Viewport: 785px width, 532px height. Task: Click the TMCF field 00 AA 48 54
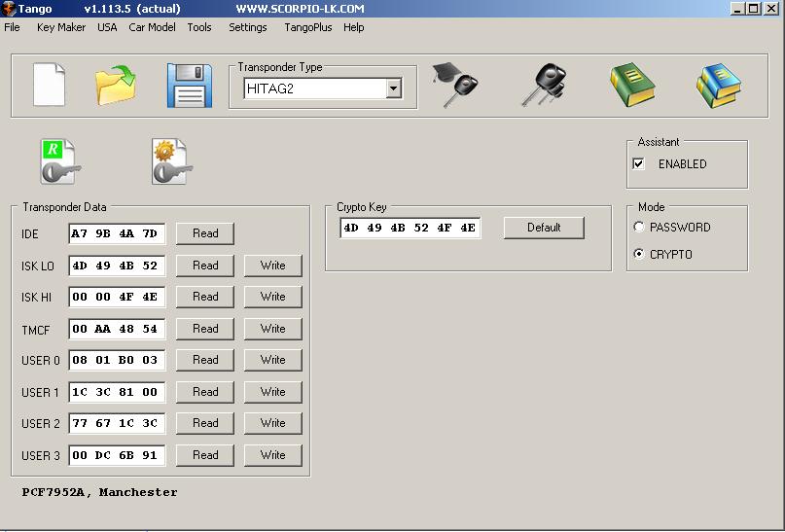(x=117, y=329)
